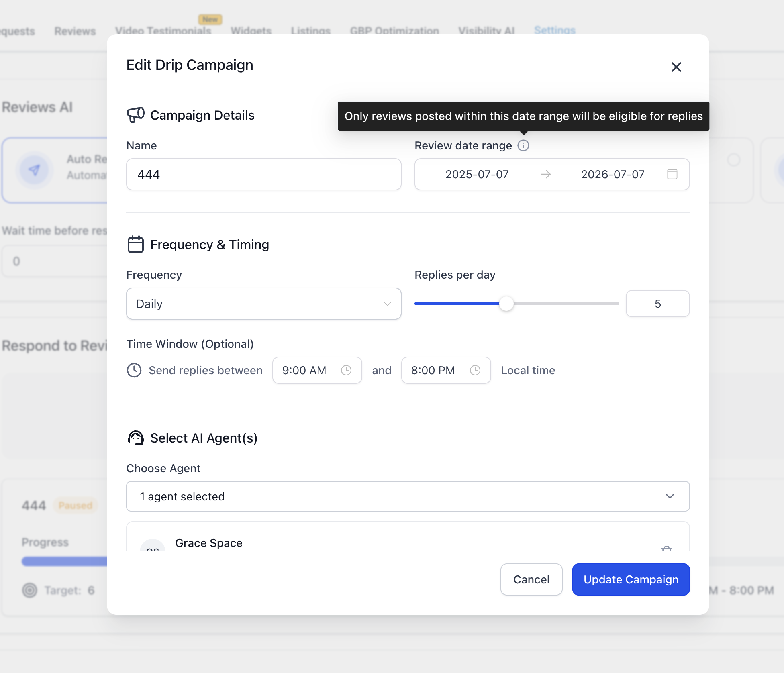Click the end time clock icon
The width and height of the screenshot is (784, 673).
(x=475, y=370)
